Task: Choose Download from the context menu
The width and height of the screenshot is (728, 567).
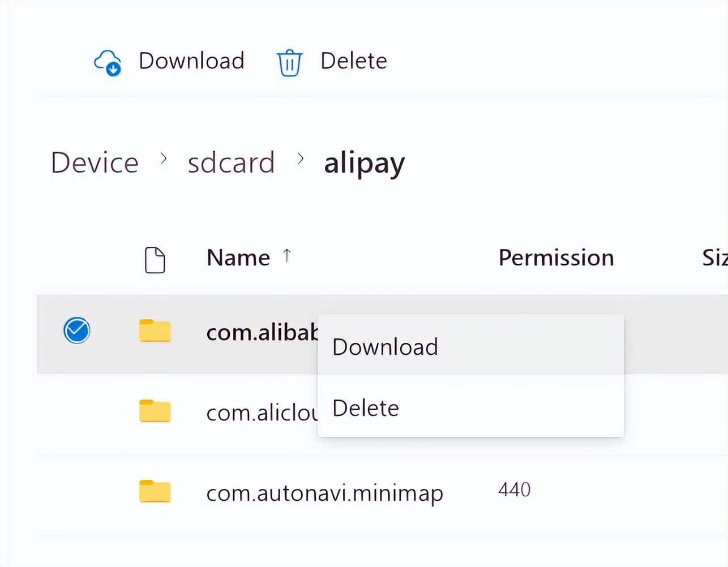Action: [x=385, y=347]
